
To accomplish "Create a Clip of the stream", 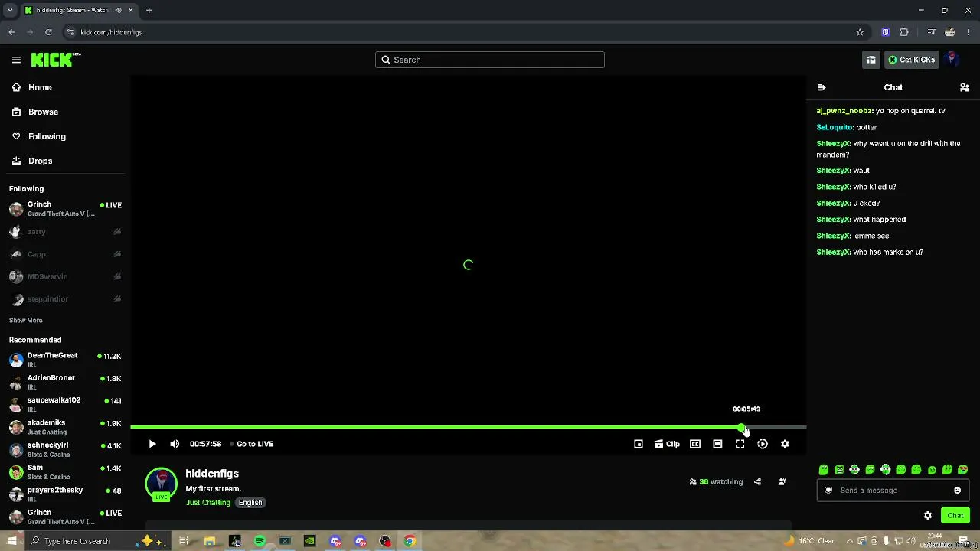I will [667, 444].
